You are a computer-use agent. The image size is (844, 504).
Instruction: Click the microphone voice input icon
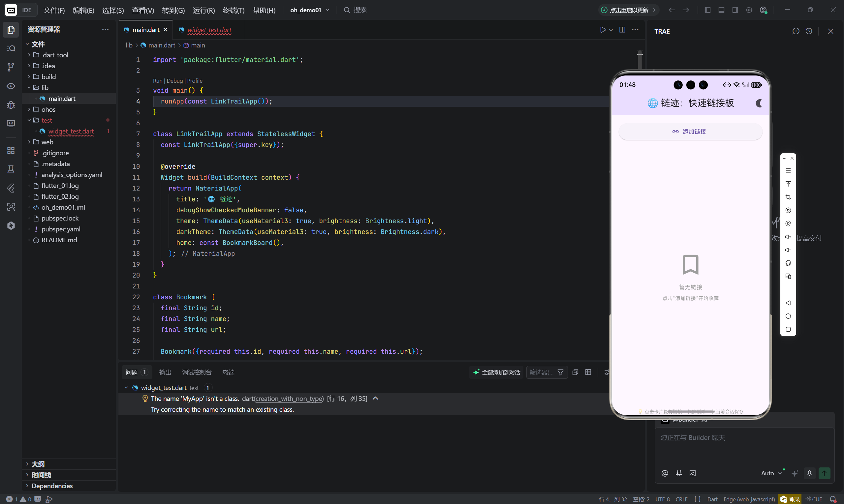click(809, 473)
